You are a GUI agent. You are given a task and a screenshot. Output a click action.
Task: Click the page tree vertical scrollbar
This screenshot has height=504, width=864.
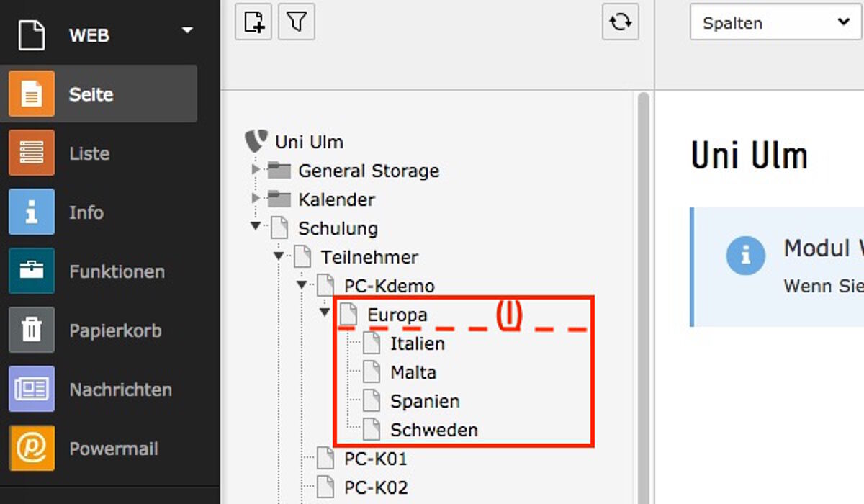pos(643,297)
